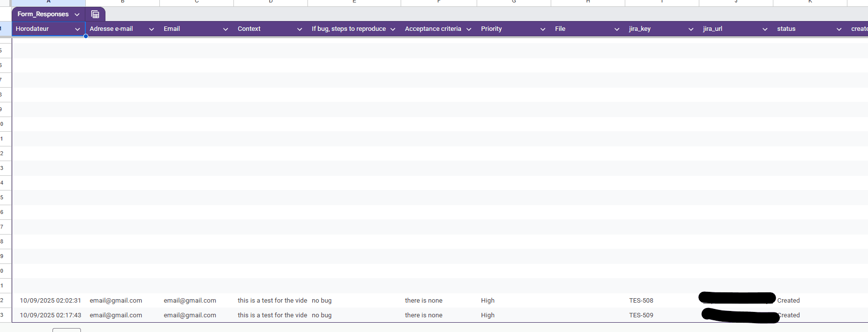This screenshot has height=332, width=868.
Task: Select the TES-509 jira key cell
Action: pos(641,315)
